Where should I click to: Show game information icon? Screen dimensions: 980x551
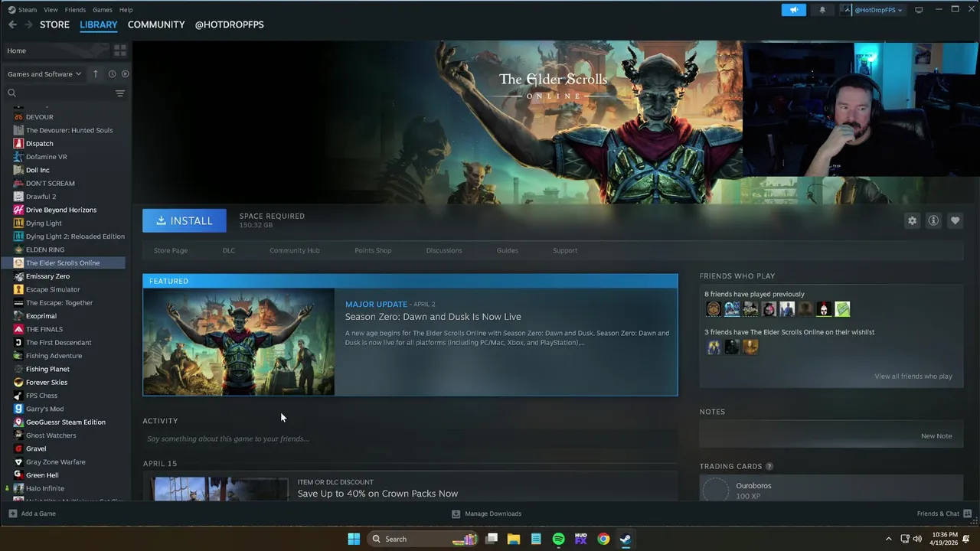pyautogui.click(x=933, y=220)
